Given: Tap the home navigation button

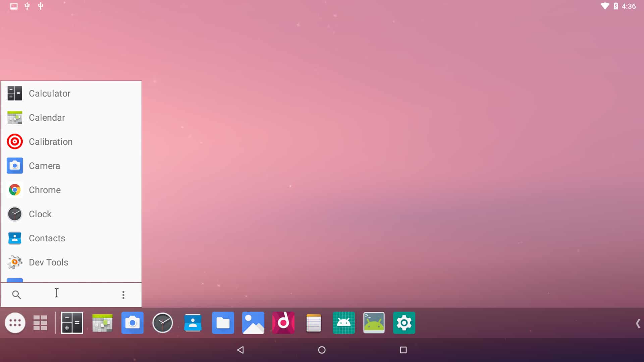Looking at the screenshot, I should click(322, 350).
